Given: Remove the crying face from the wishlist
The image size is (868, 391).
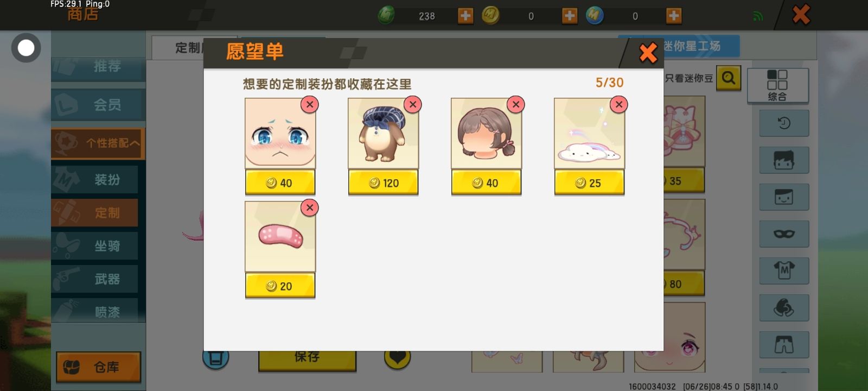Looking at the screenshot, I should 310,104.
